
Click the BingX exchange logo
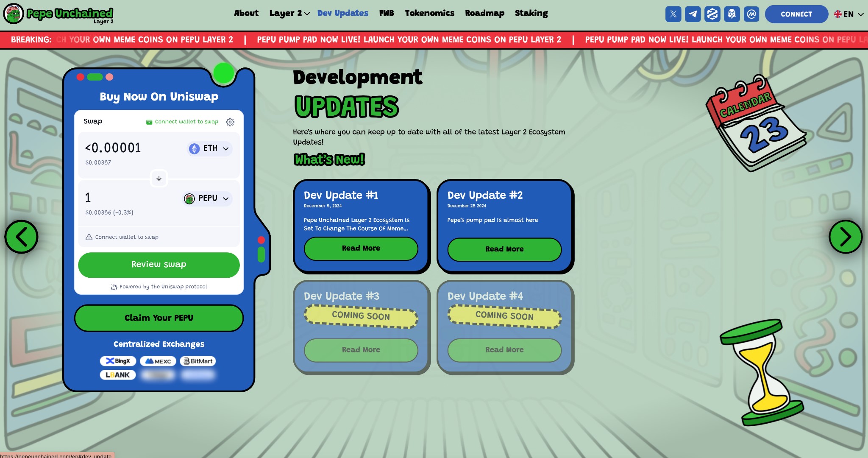[118, 361]
